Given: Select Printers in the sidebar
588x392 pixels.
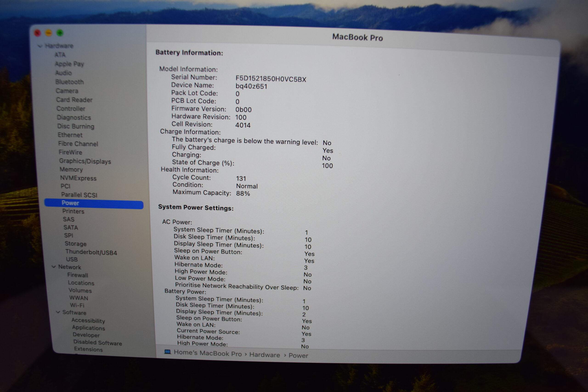Looking at the screenshot, I should (73, 211).
